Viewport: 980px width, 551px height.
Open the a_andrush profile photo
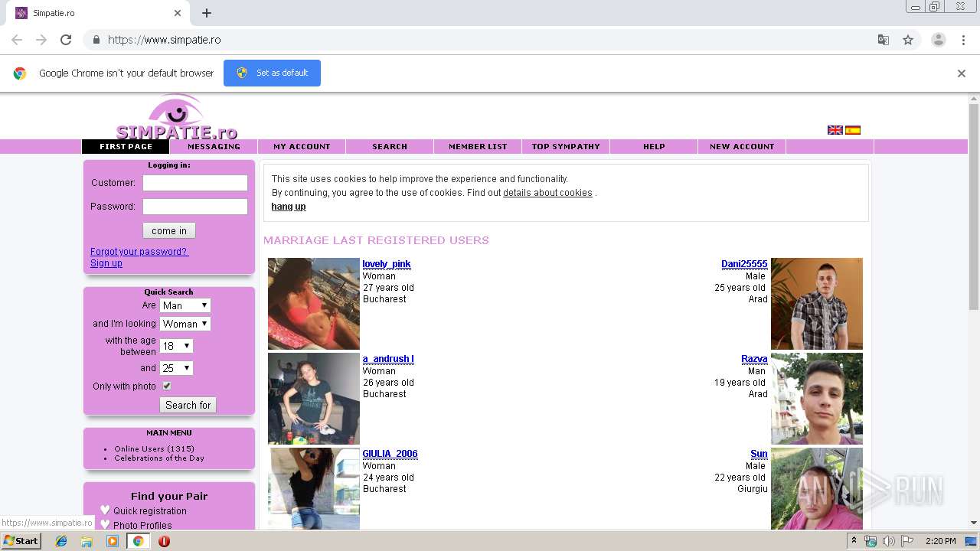point(314,399)
